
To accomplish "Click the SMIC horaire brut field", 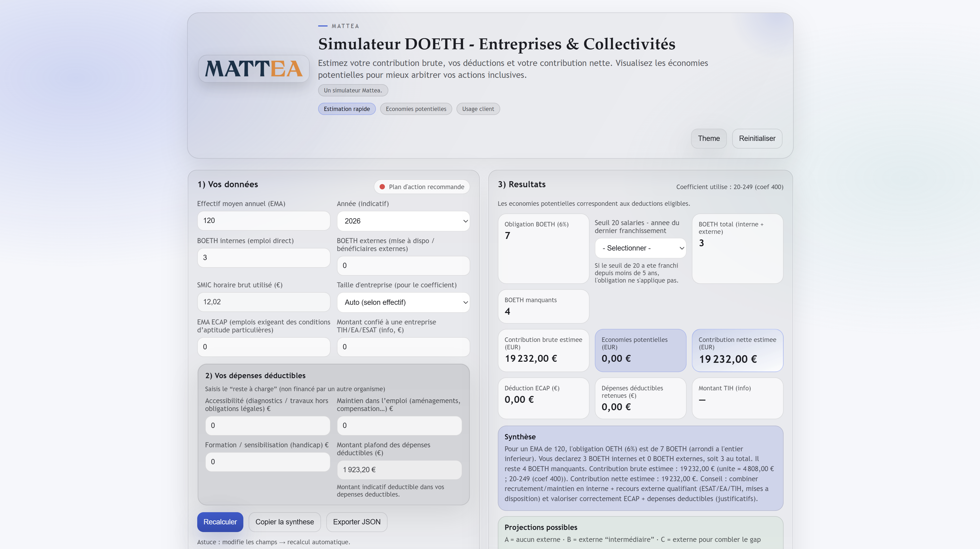I will pyautogui.click(x=263, y=301).
